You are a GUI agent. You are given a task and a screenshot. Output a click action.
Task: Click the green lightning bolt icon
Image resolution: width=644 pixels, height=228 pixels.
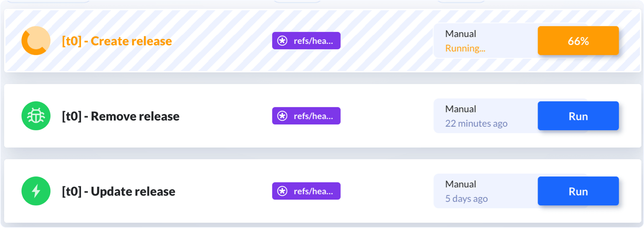[x=36, y=191]
